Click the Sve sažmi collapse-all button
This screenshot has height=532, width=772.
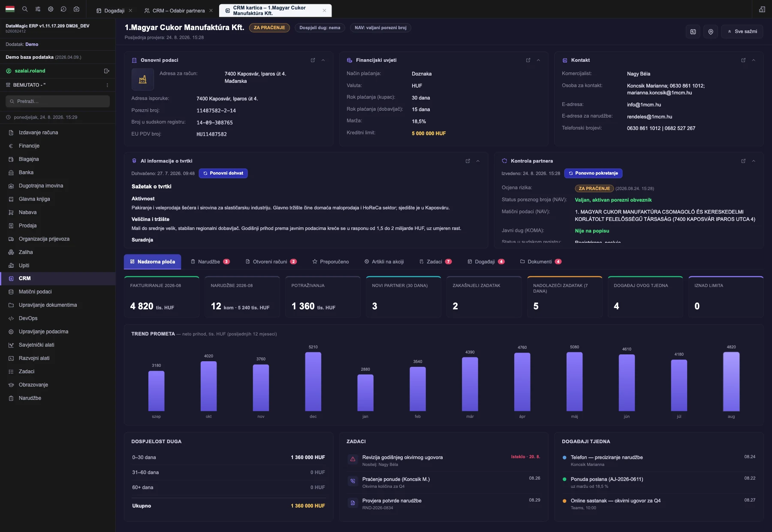pyautogui.click(x=742, y=31)
